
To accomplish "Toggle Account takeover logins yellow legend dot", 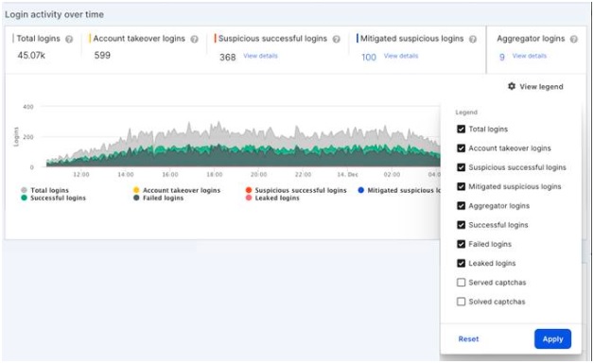I will (x=136, y=190).
